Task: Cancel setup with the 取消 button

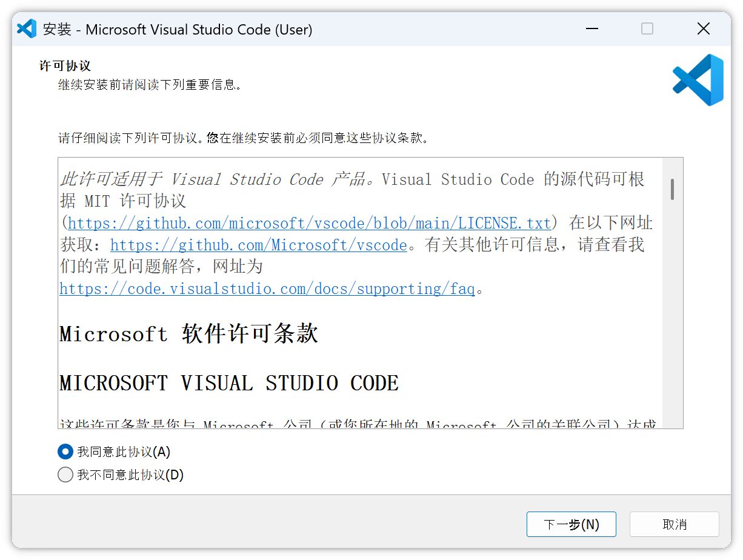Action: coord(674,524)
